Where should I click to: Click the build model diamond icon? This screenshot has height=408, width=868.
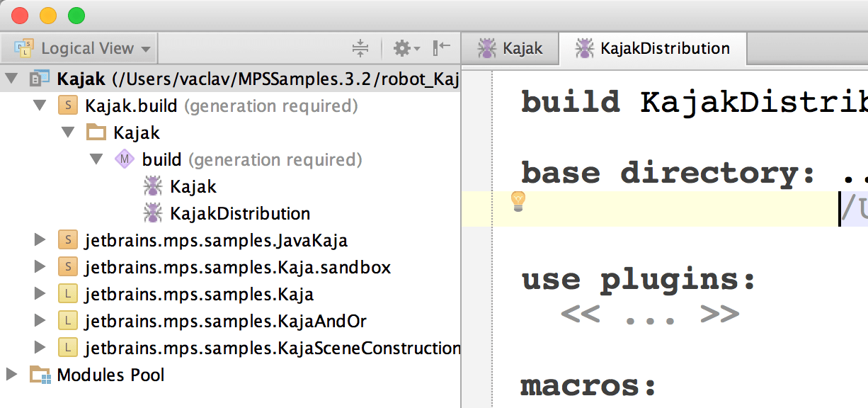124,160
